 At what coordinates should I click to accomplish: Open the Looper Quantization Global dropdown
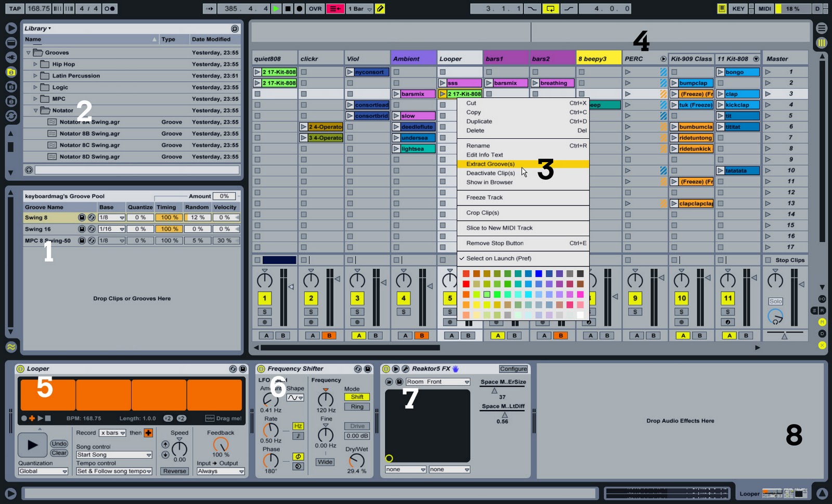coord(43,471)
